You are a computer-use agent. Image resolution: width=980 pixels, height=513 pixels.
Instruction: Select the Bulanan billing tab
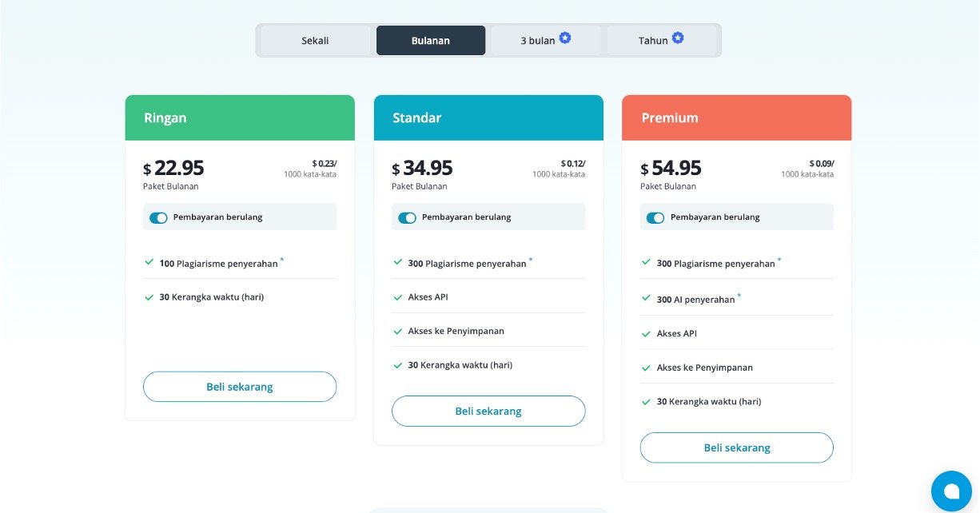431,41
